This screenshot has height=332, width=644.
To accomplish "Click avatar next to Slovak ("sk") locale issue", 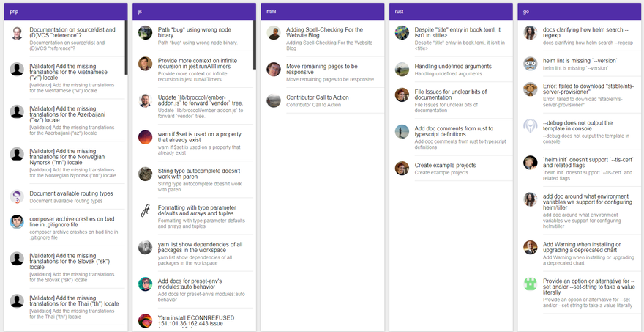I will (x=17, y=259).
